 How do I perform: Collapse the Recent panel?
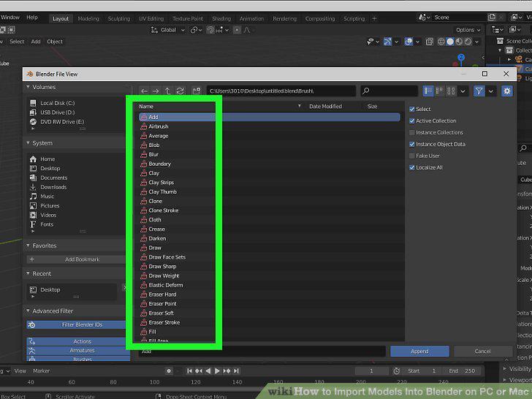pos(28,274)
